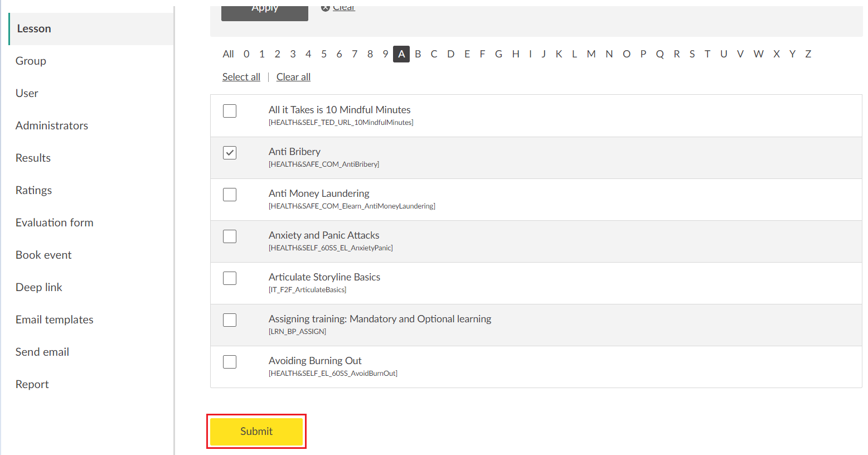Tick the Anti Money Laundering checkbox
The image size is (868, 455).
[x=230, y=195]
